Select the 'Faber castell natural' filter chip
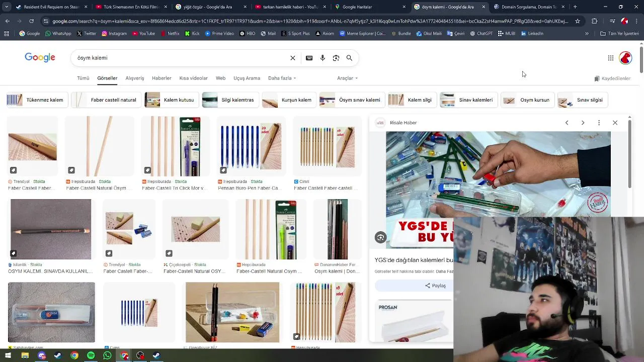644x362 pixels. 105,100
